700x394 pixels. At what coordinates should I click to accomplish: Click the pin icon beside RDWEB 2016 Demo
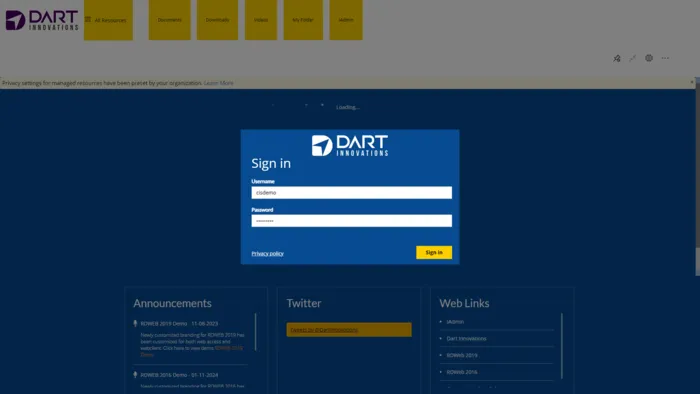(x=135, y=375)
